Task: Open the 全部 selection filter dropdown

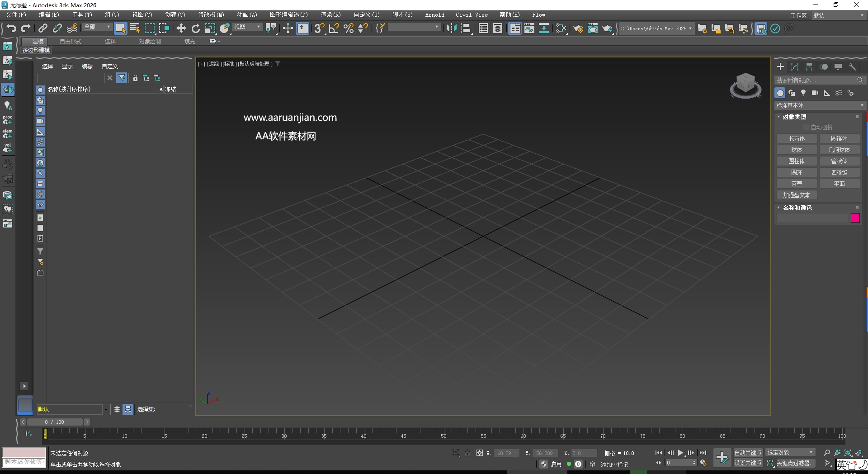Action: pyautogui.click(x=96, y=27)
